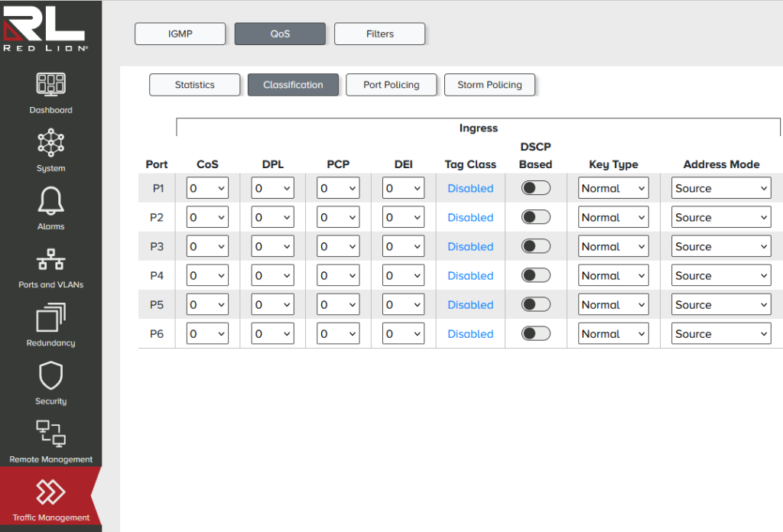This screenshot has height=532, width=783.
Task: Switch to the Port Policing tab
Action: pos(391,85)
